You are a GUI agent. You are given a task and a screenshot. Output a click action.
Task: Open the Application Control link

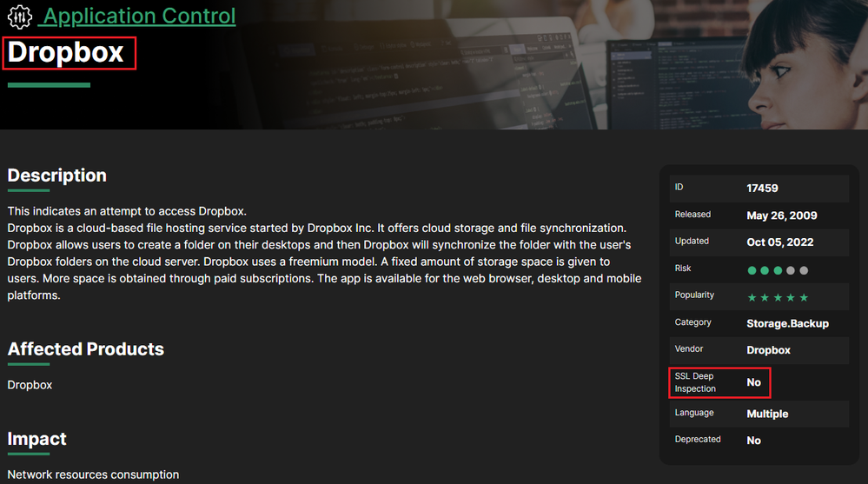[x=140, y=16]
